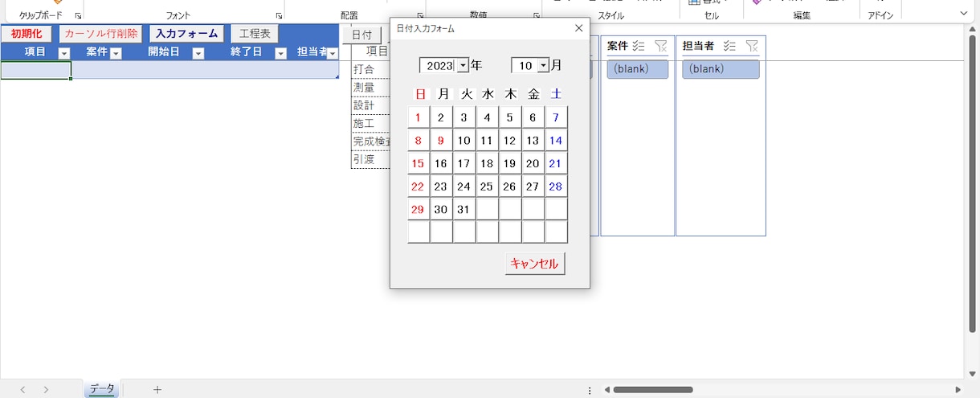Open the 案件 column filter dropdown
980x398 pixels.
pos(116,53)
